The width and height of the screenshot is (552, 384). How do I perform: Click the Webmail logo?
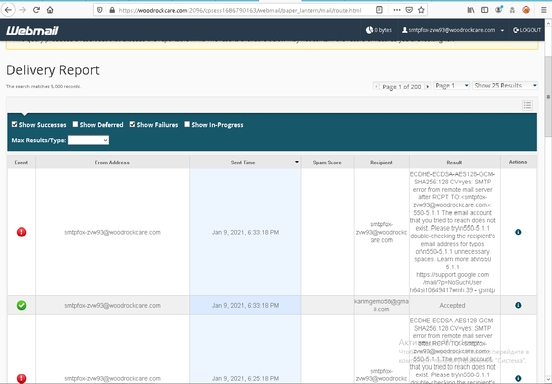[x=32, y=31]
